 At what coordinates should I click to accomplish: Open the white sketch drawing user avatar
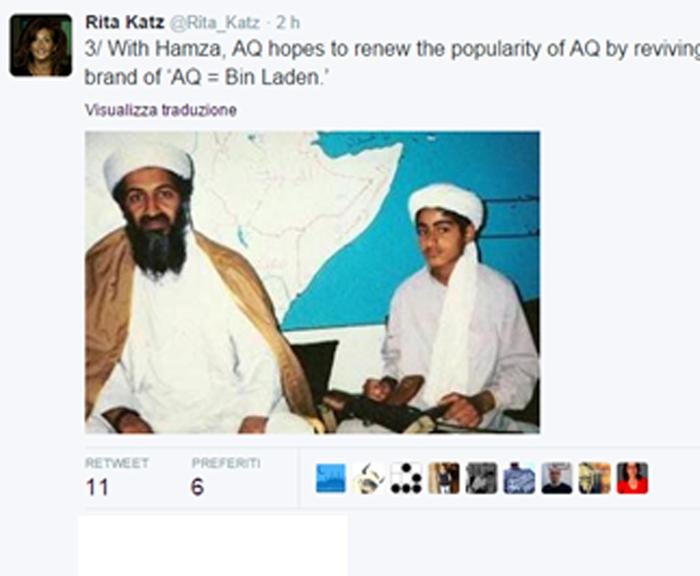pos(368,478)
